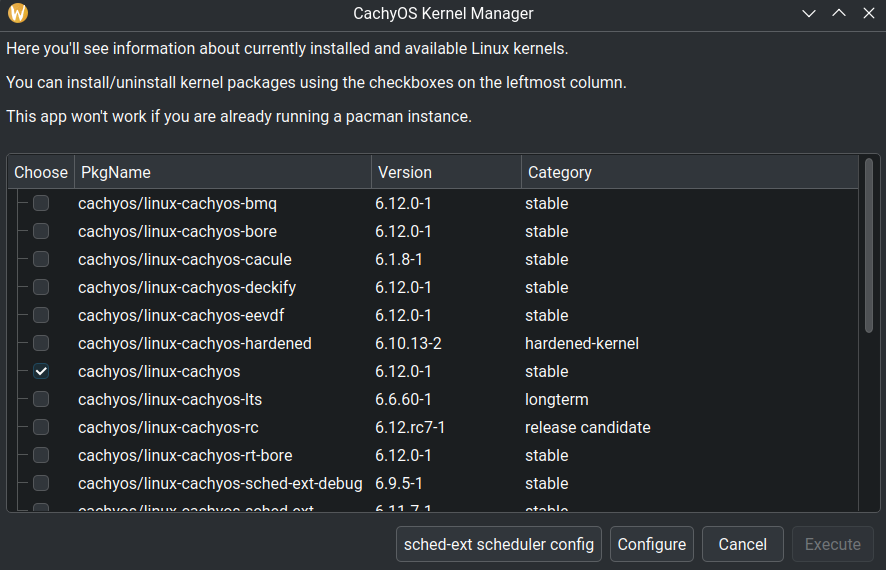This screenshot has height=570, width=886.
Task: Click the Choose column header
Action: 41,172
